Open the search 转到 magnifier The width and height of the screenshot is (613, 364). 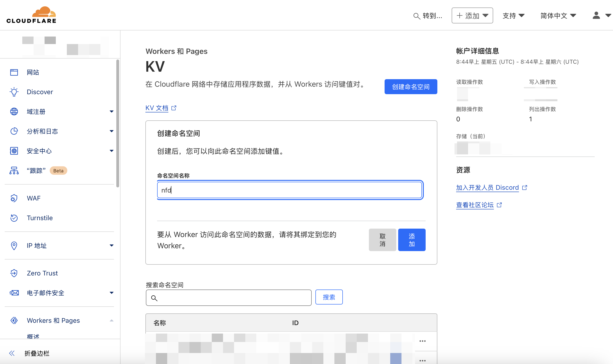point(416,16)
